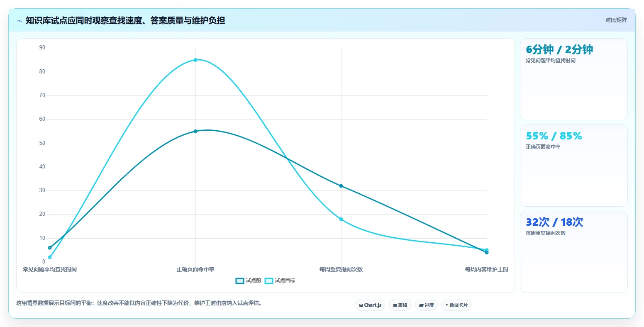Click the 32次 / 18次 card value
This screenshot has width=644, height=327.
tap(554, 222)
